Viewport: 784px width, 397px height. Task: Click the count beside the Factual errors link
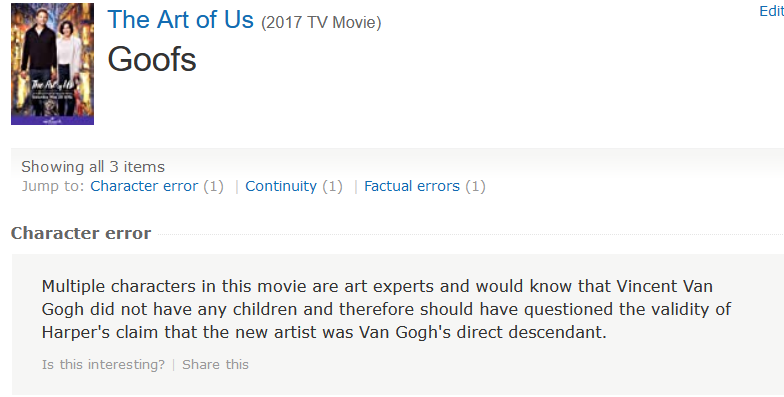(476, 186)
